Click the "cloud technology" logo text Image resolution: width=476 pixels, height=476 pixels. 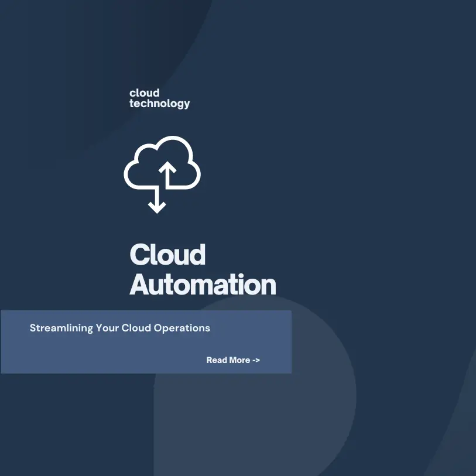coord(159,98)
